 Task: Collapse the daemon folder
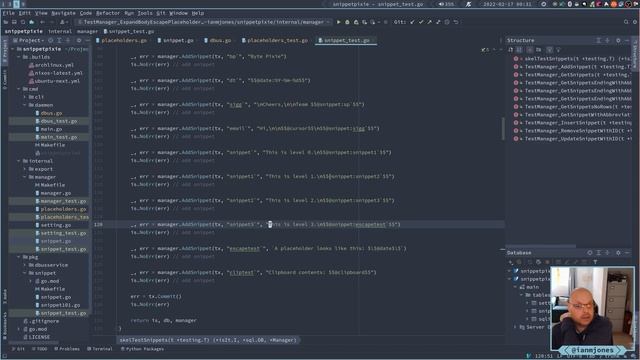pos(25,105)
